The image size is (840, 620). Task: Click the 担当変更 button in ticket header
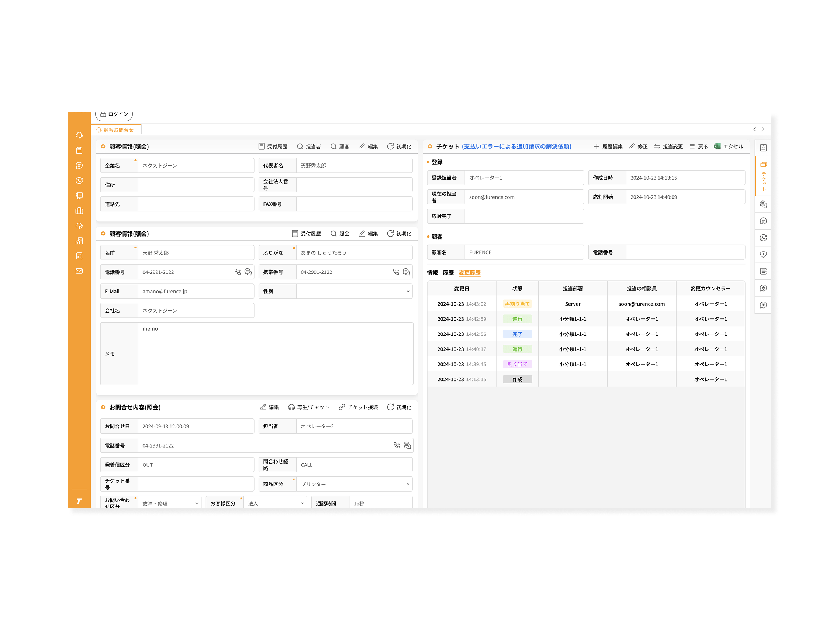[668, 147]
